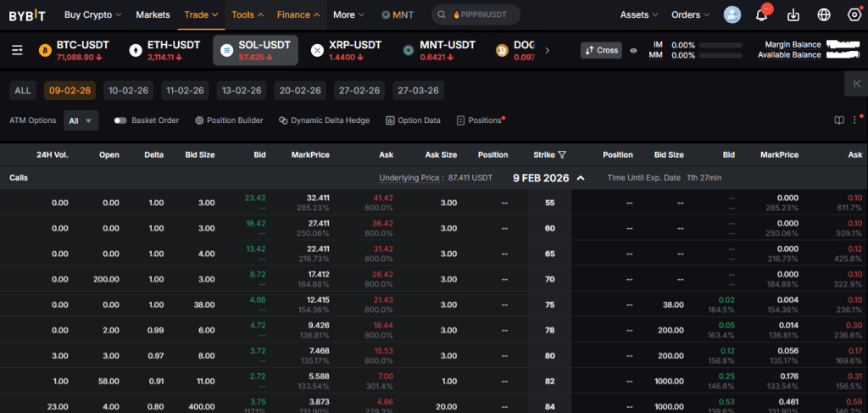Open the Assets dropdown

[x=639, y=15]
